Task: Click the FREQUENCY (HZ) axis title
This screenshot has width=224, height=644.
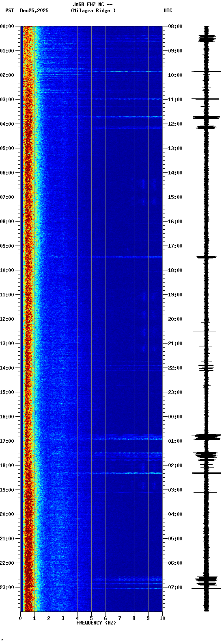Action: click(x=96, y=623)
